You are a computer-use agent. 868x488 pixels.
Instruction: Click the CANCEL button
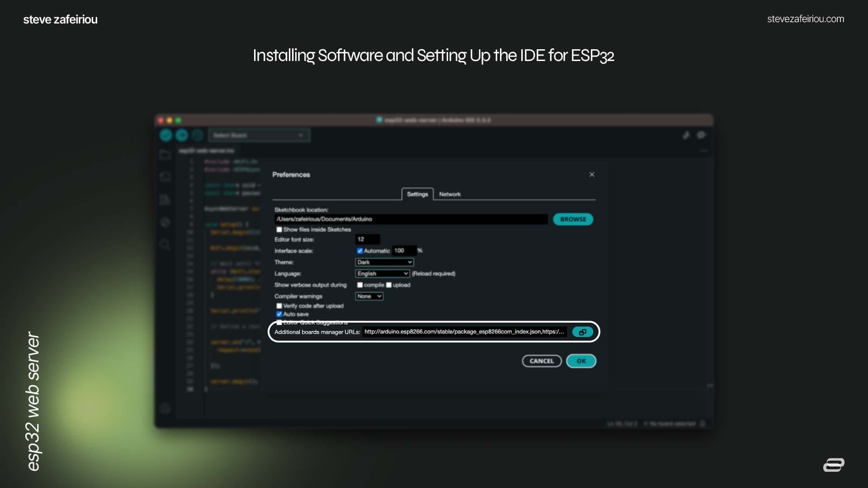coord(542,361)
